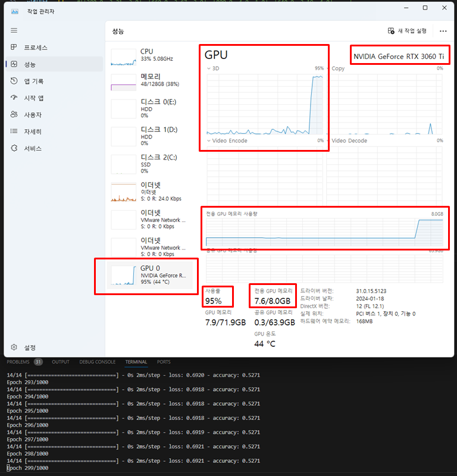Select the 이더넷 item with 24.0 Kbps

click(151, 192)
